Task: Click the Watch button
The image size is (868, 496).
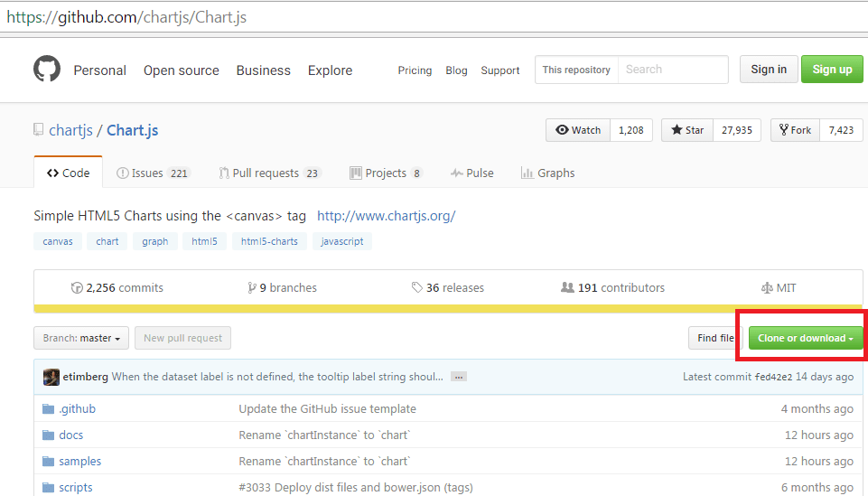Action: pyautogui.click(x=578, y=130)
